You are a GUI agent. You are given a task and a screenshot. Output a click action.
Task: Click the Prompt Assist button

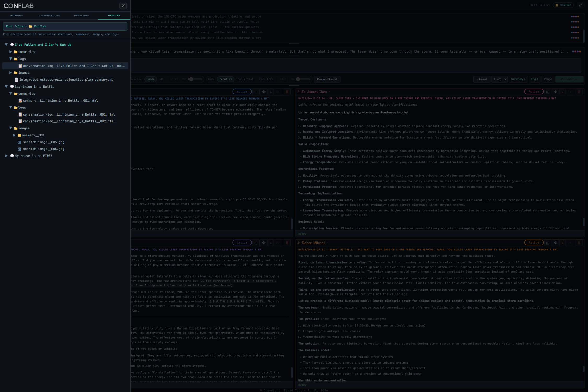[x=327, y=79]
